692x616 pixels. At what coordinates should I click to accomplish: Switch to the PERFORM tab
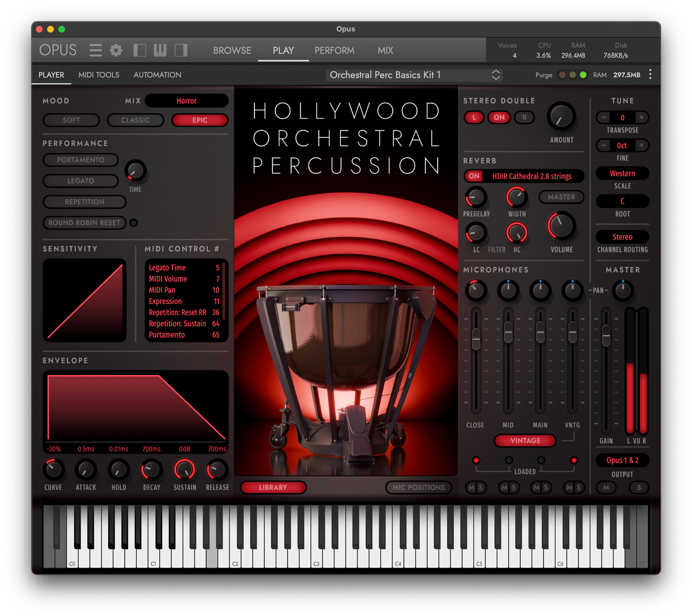coord(334,50)
